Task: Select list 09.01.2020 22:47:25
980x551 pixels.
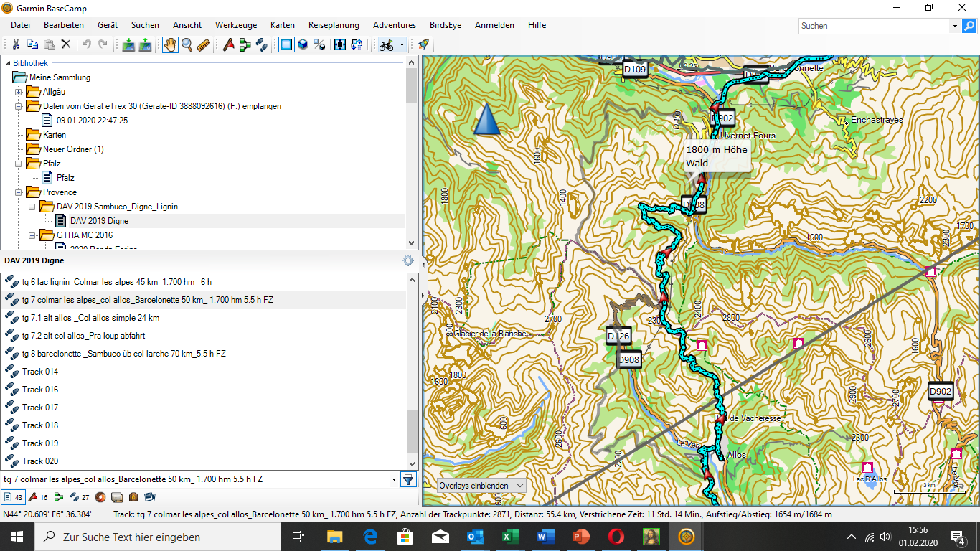Action: click(x=92, y=121)
